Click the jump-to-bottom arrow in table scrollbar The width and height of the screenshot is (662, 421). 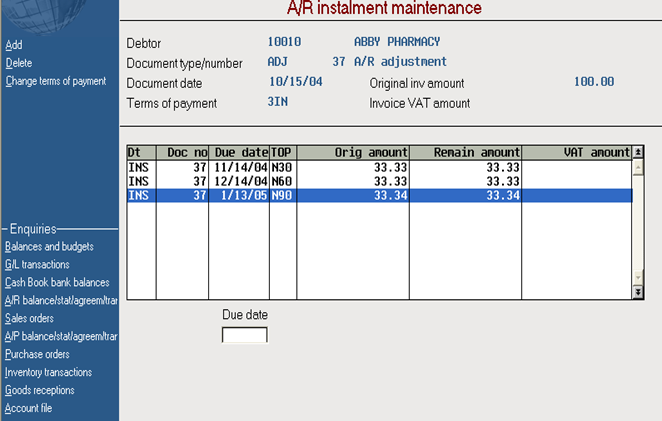[x=638, y=292]
